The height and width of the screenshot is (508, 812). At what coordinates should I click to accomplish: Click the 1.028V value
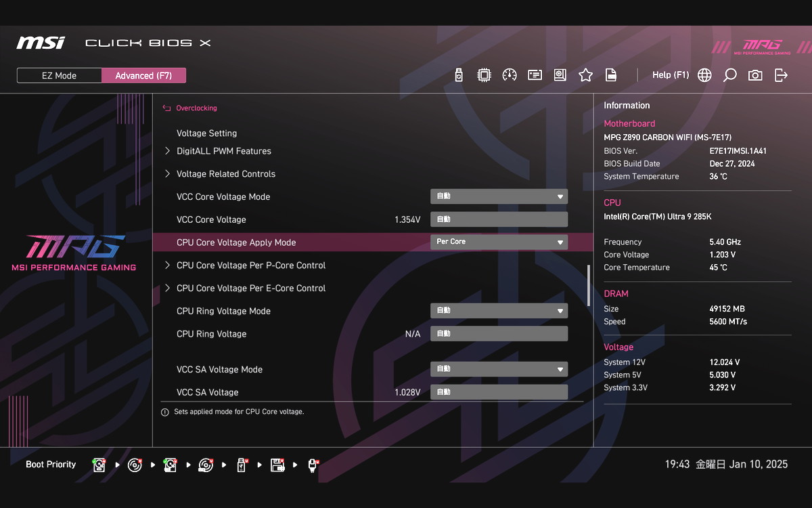point(407,393)
